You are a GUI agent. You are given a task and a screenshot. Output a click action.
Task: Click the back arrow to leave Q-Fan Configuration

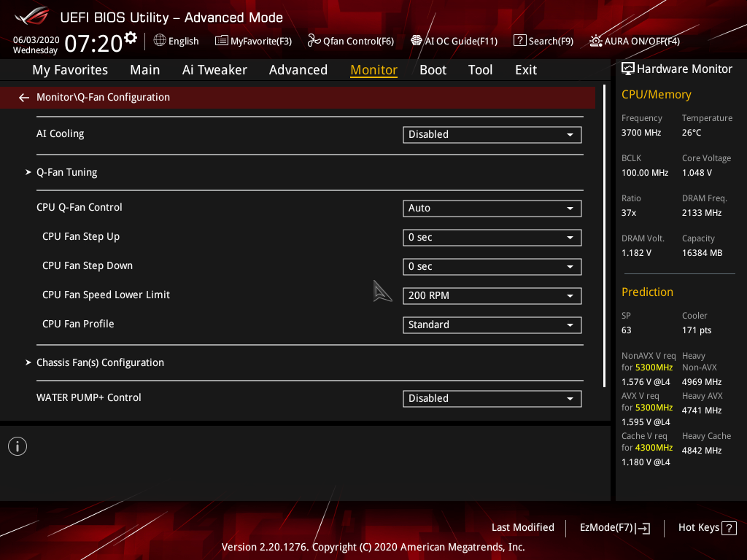tap(23, 96)
